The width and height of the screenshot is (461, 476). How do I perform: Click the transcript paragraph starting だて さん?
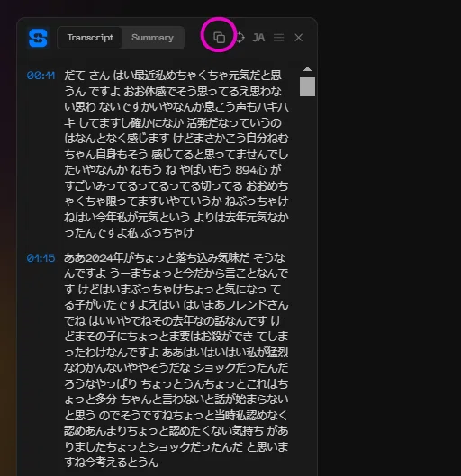(x=176, y=154)
